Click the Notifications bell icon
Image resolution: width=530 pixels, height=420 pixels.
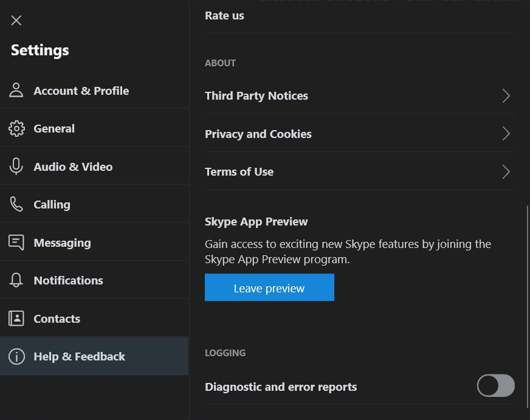[x=16, y=280]
